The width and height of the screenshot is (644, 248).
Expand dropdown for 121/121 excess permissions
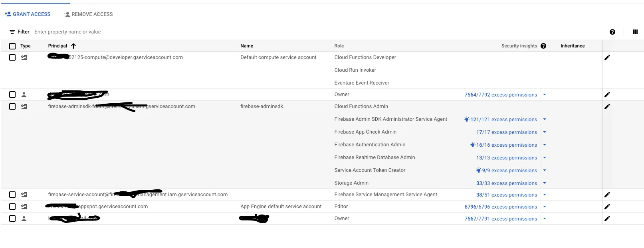tap(545, 119)
